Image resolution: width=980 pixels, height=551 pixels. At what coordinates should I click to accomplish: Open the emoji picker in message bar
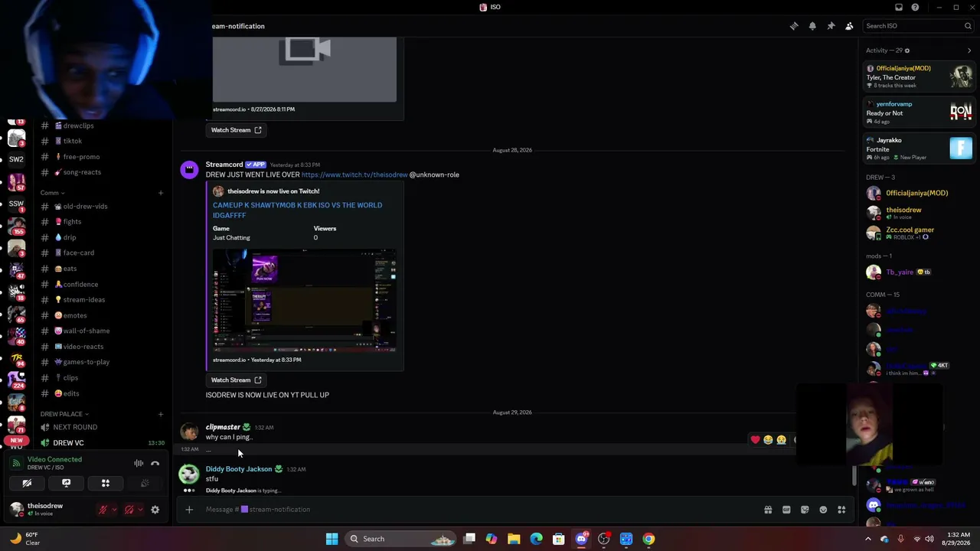[x=823, y=510]
